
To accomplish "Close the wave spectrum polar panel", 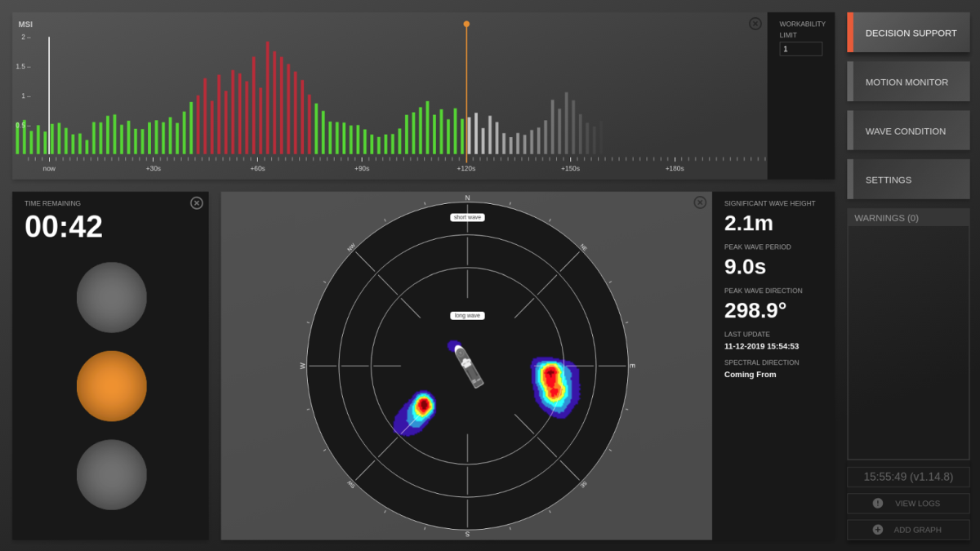I will tap(700, 202).
